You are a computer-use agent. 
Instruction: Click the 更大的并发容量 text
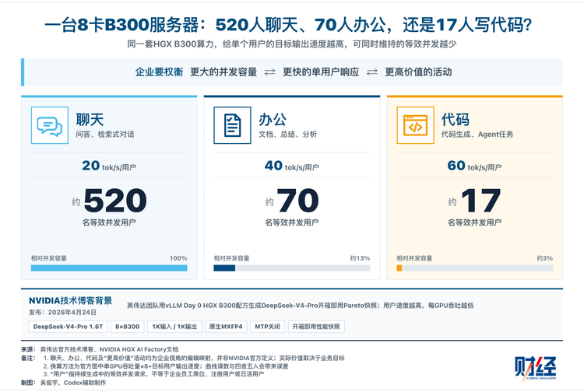click(x=223, y=72)
